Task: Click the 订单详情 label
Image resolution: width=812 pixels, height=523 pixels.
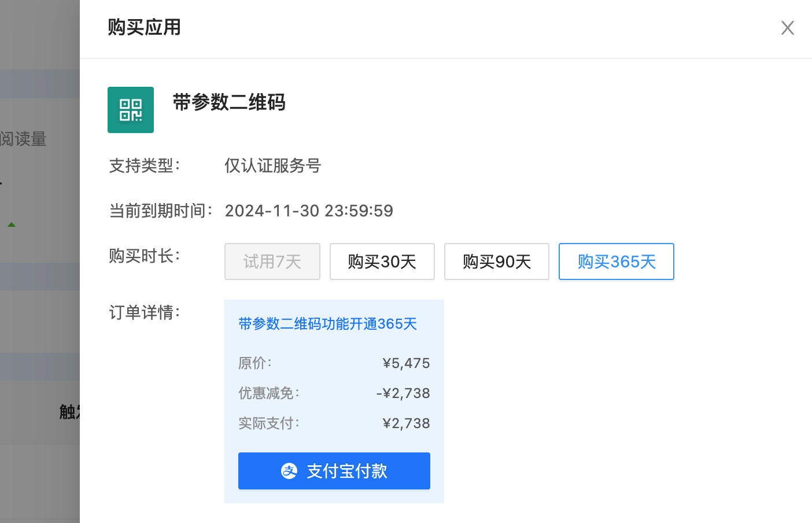Action: tap(145, 312)
